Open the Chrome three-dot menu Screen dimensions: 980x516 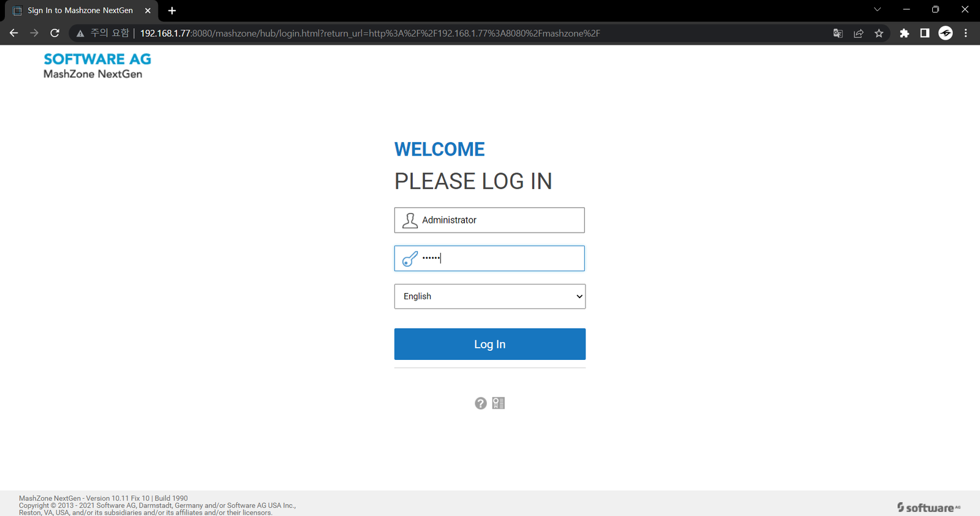click(966, 34)
